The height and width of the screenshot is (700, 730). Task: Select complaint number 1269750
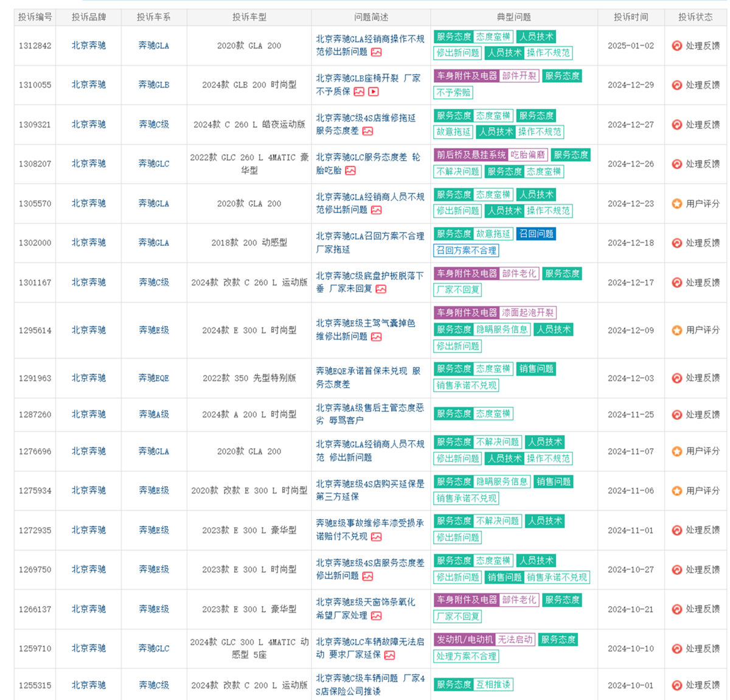35,570
